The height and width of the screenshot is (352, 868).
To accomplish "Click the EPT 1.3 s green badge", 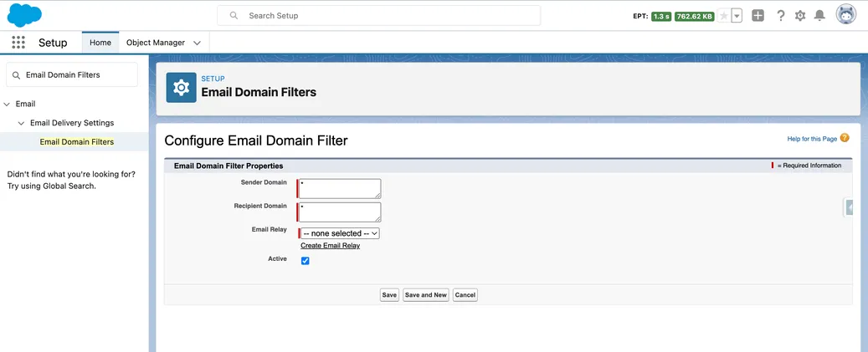I will click(x=661, y=16).
